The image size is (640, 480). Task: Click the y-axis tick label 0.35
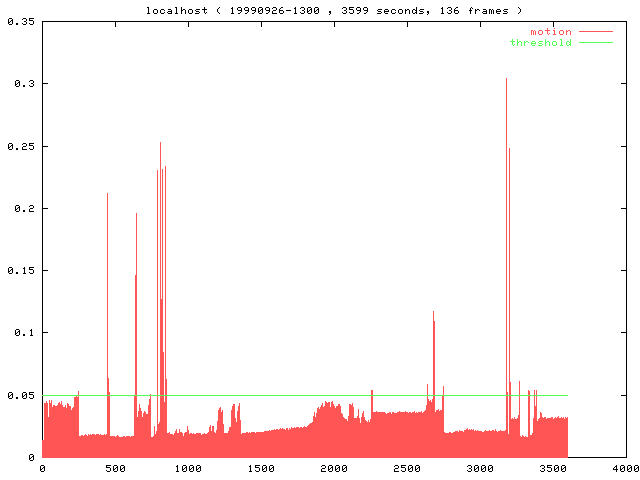coord(20,21)
